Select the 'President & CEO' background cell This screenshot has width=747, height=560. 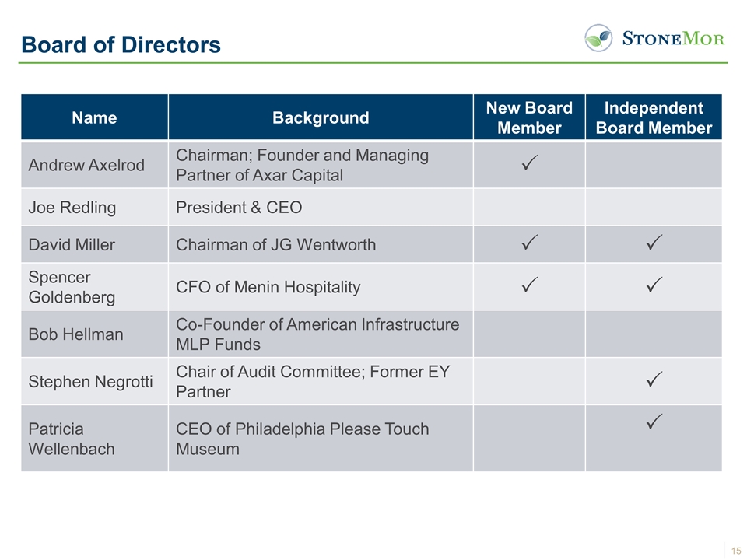click(x=239, y=208)
